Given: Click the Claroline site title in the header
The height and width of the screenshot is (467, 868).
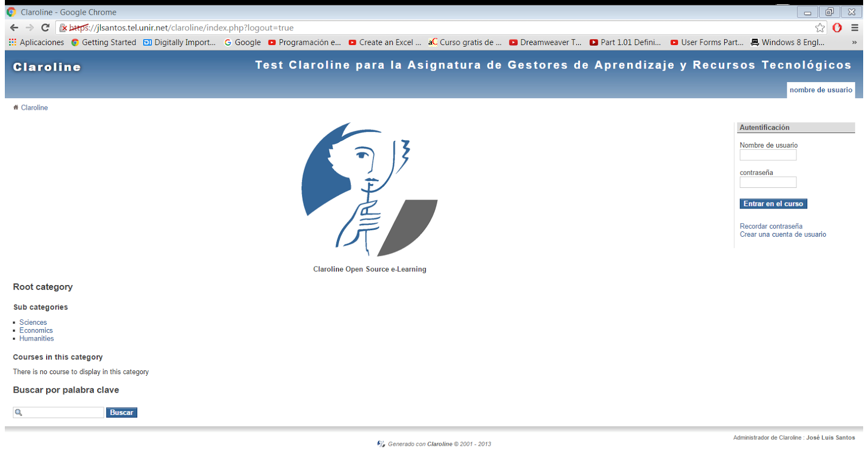Looking at the screenshot, I should [47, 67].
